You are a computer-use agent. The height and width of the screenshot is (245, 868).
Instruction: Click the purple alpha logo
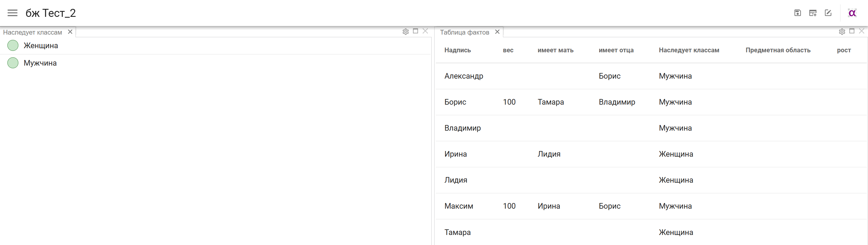852,13
